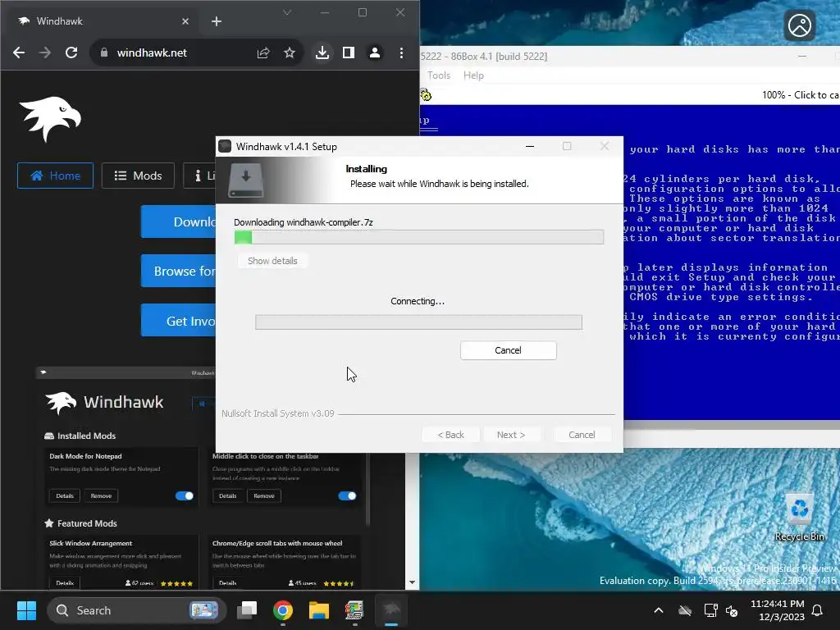Open Chrome from the taskbar
The width and height of the screenshot is (840, 630).
tap(283, 610)
